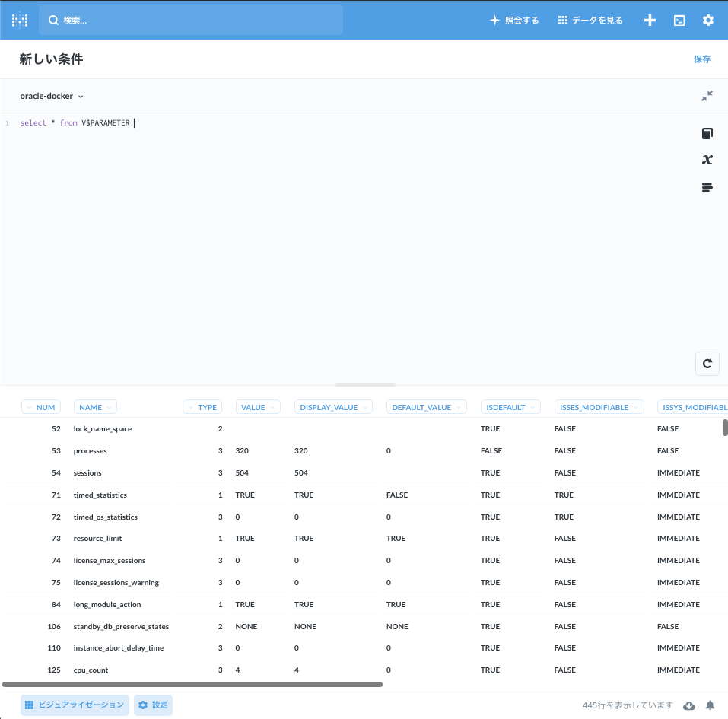Open the data reference book icon
The width and height of the screenshot is (728, 719).
[x=707, y=134]
